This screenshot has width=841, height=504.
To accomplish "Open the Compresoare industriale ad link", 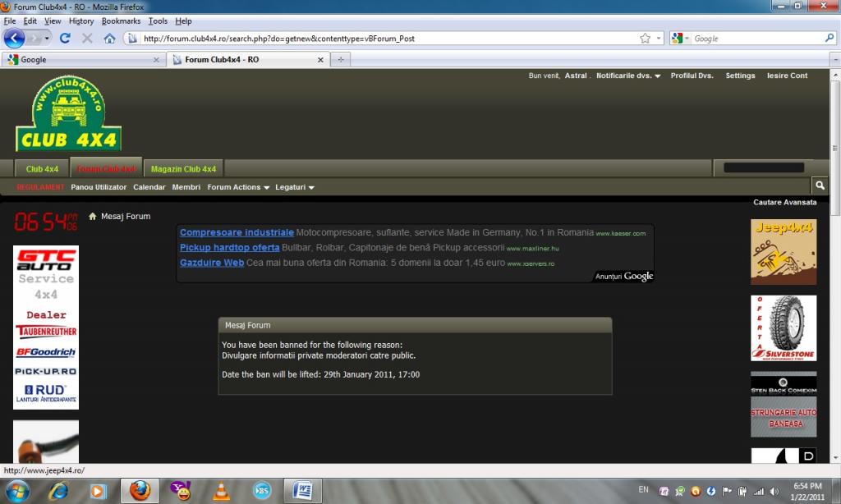I will 237,232.
